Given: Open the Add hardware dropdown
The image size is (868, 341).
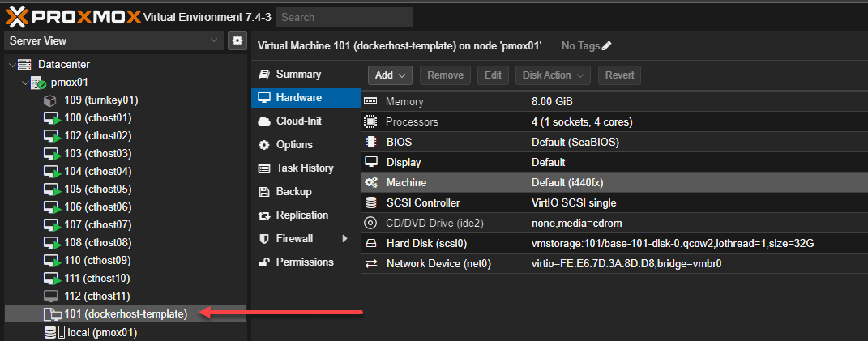Looking at the screenshot, I should point(391,75).
